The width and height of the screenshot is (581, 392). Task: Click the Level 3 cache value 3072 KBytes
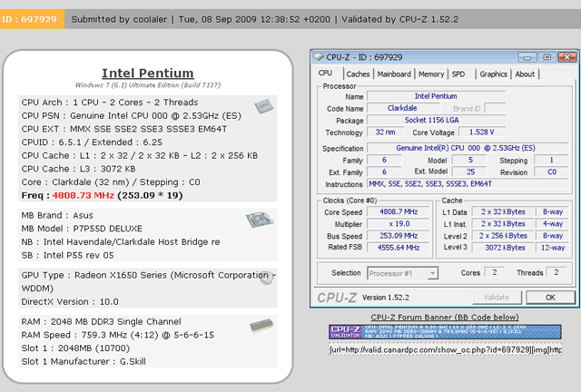(x=503, y=248)
